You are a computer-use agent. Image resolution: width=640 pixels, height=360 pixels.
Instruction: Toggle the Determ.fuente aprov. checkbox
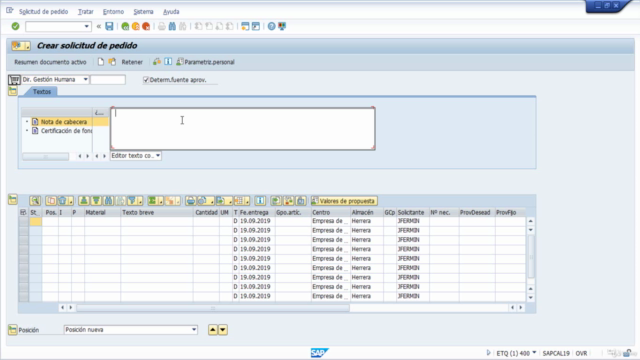[x=146, y=80]
